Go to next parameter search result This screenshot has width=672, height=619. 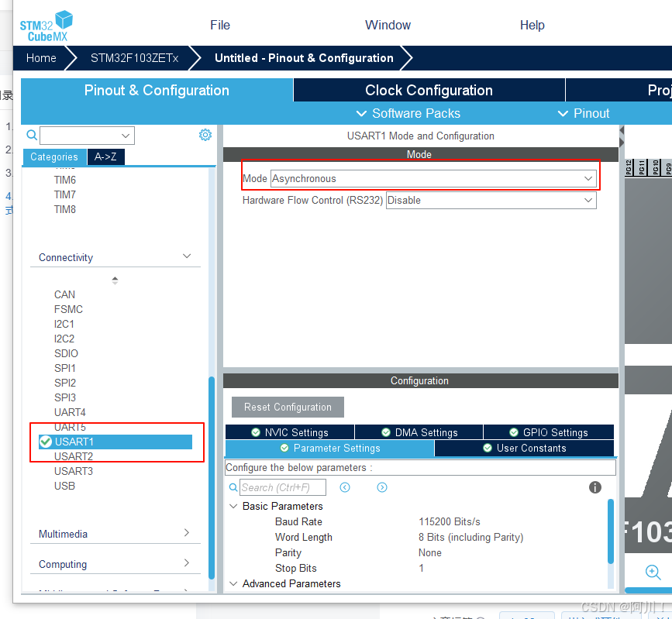pyautogui.click(x=382, y=487)
